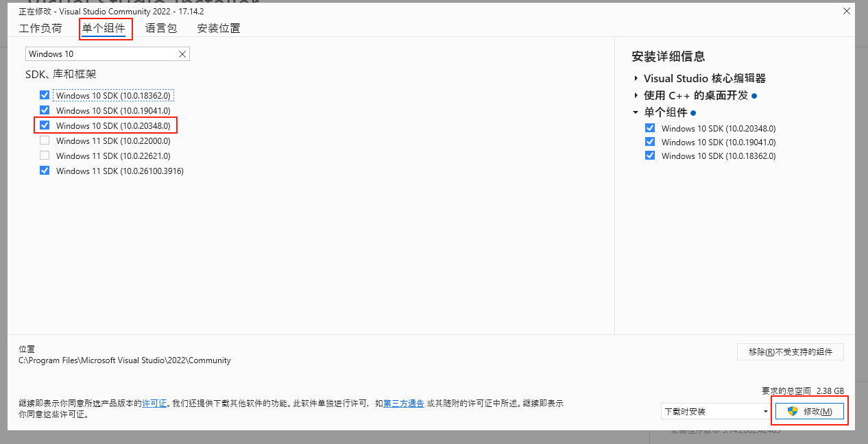The width and height of the screenshot is (868, 444).
Task: Open the 许可证 link
Action: tap(154, 404)
